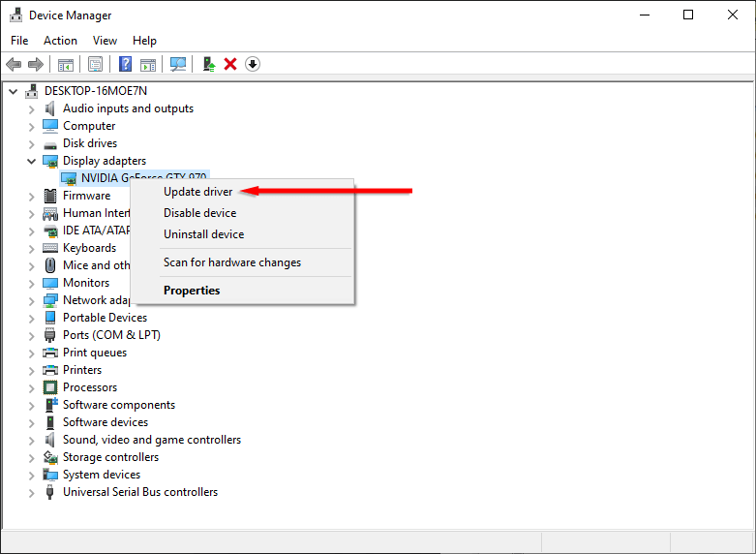Open the File menu
The height and width of the screenshot is (554, 756).
(x=19, y=41)
